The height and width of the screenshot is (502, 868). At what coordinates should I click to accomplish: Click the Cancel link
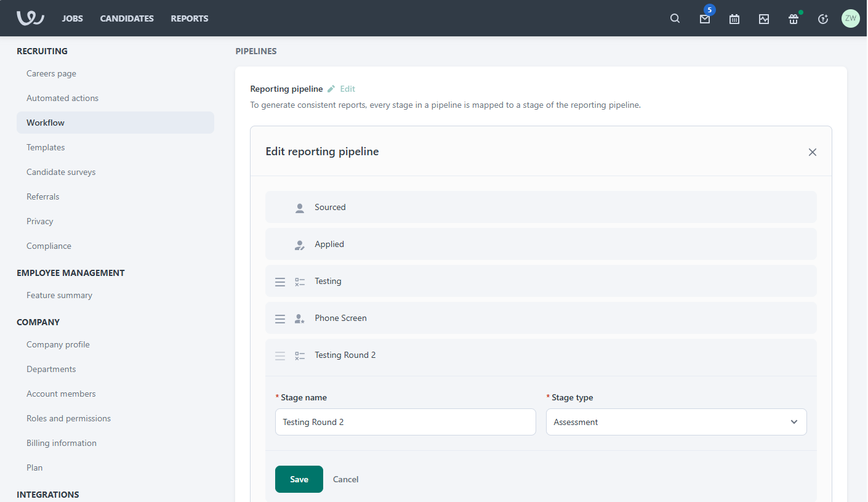[345, 479]
